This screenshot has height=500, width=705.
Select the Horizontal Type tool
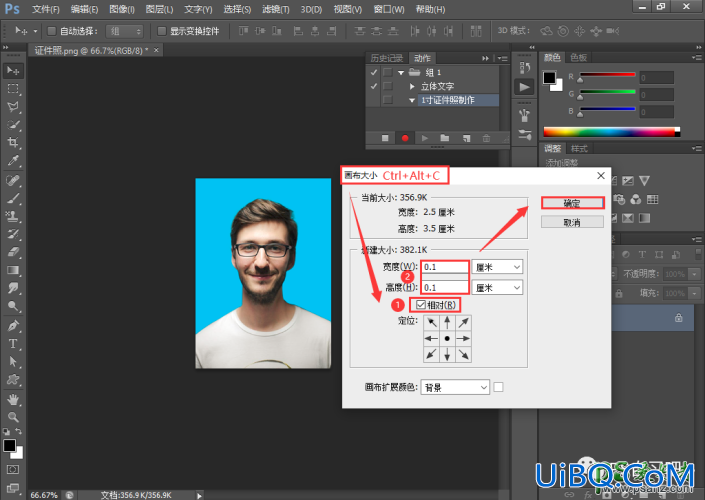[x=13, y=344]
